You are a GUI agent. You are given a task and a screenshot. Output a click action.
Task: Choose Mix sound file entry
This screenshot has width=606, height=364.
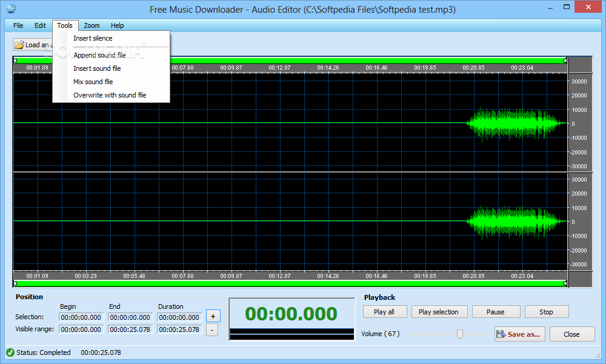(112, 82)
